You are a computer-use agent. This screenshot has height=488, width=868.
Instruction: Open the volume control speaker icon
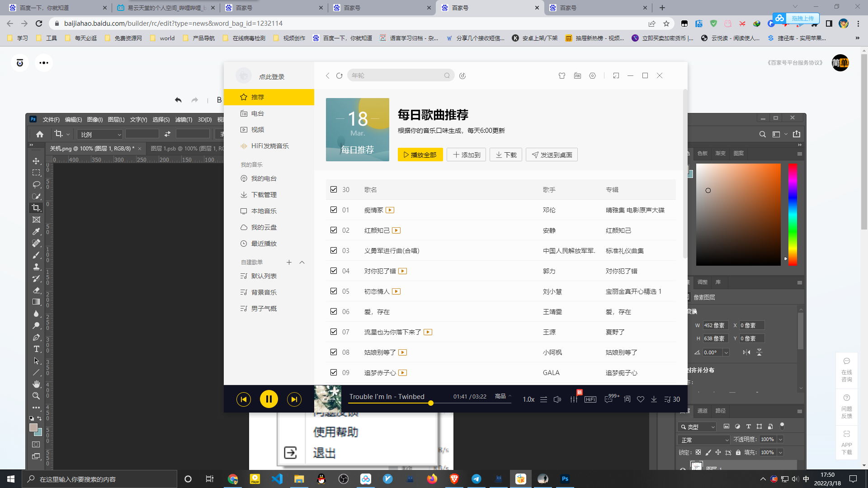[557, 399]
